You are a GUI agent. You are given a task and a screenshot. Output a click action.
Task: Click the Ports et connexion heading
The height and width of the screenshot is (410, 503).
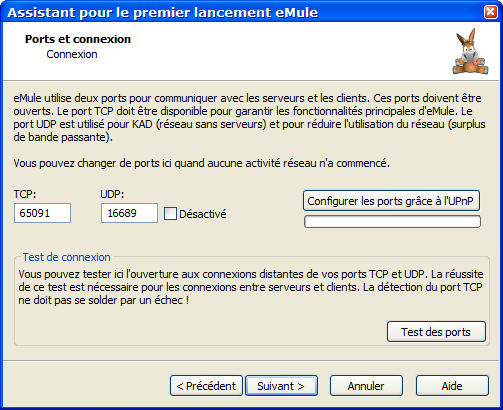click(78, 39)
